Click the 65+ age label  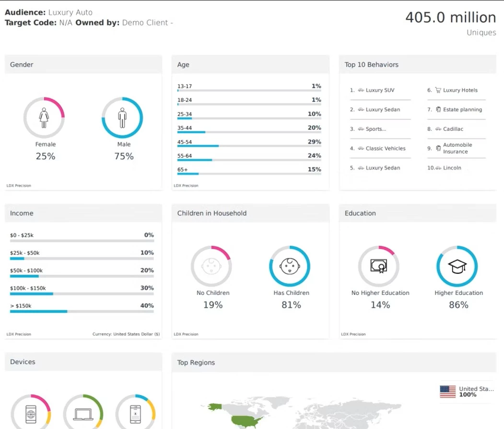click(x=182, y=169)
